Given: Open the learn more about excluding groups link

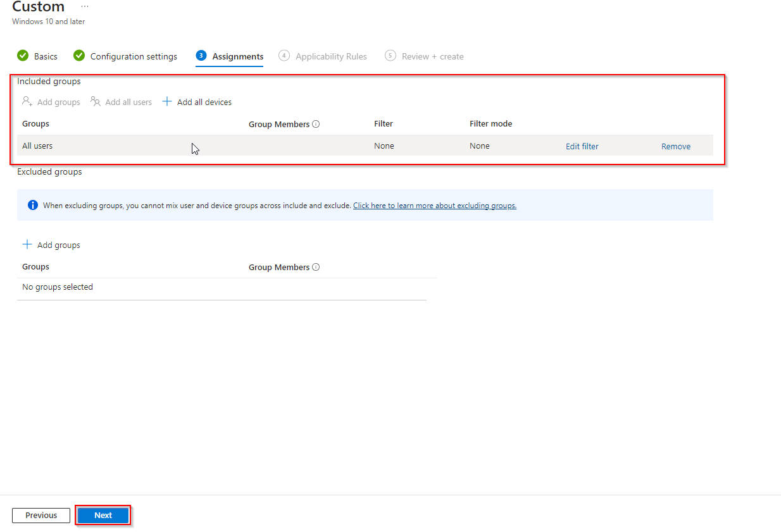Looking at the screenshot, I should [x=434, y=205].
